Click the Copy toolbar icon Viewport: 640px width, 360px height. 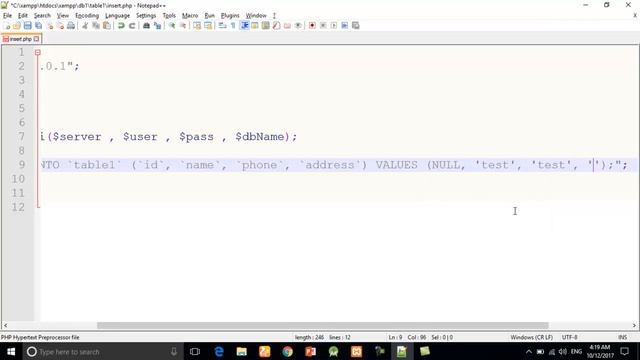pyautogui.click(x=96, y=26)
